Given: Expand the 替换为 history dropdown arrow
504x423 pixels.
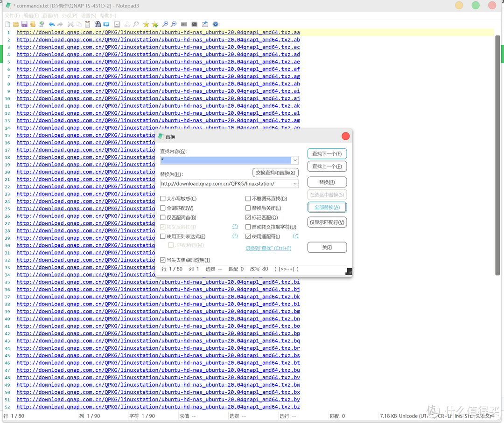Looking at the screenshot, I should (295, 184).
